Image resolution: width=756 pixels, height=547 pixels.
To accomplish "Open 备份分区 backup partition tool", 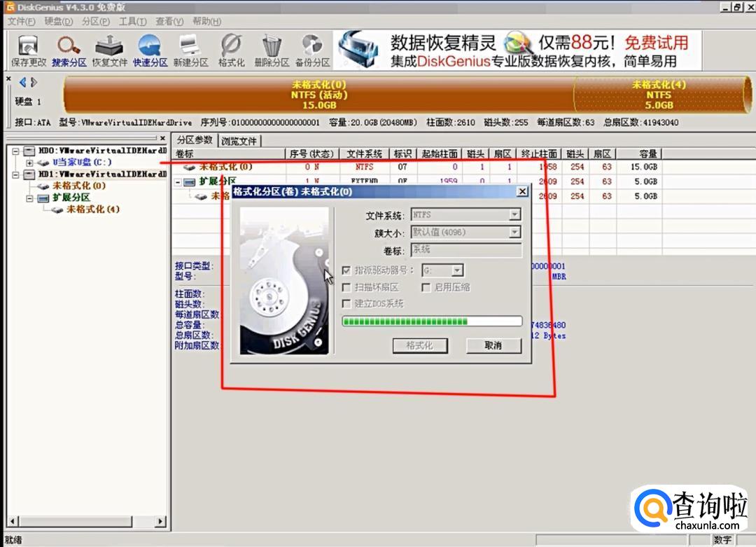I will [x=312, y=51].
